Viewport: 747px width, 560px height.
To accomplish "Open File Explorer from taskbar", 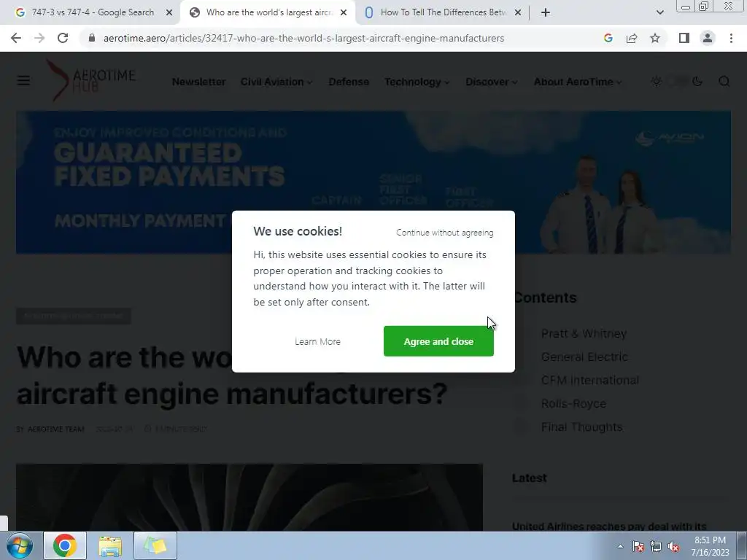I will (110, 545).
